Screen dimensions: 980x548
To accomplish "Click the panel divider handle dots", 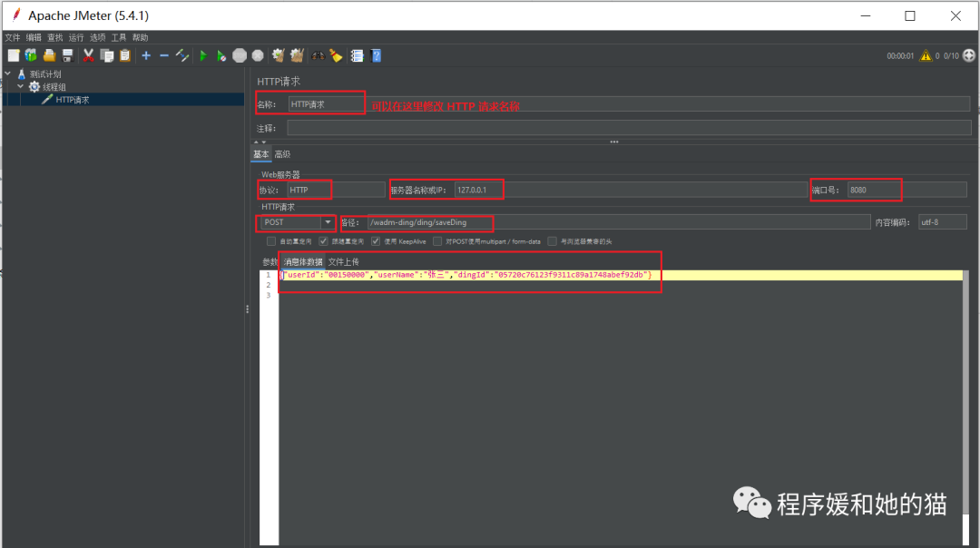I will tap(248, 308).
